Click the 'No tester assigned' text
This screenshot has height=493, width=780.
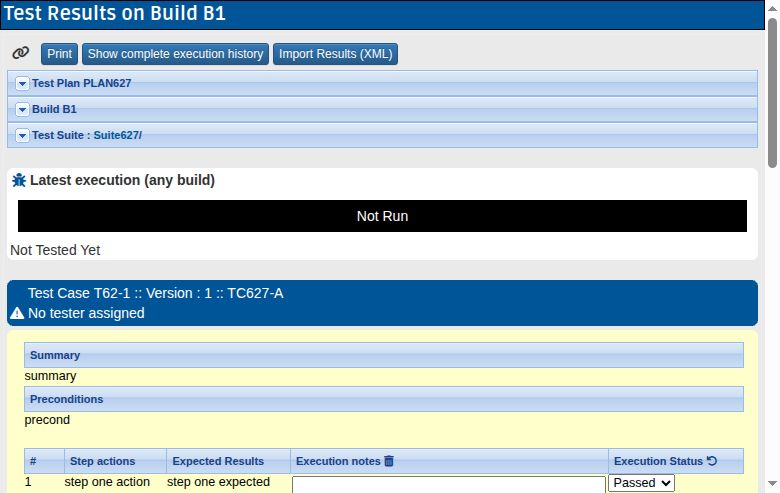tap(86, 313)
